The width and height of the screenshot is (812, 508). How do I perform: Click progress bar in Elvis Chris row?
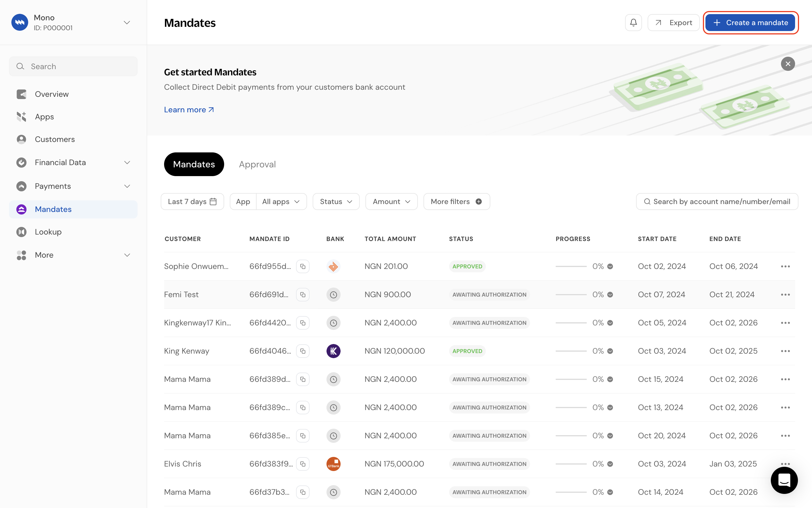(571, 464)
